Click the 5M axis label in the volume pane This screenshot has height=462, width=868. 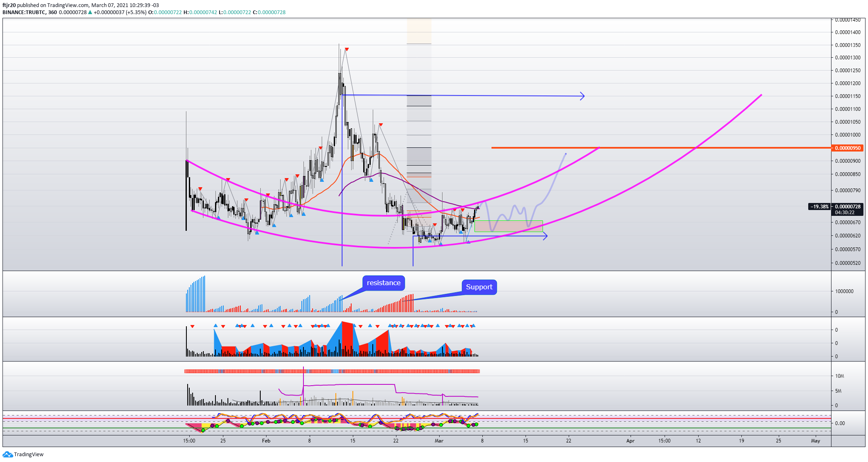click(x=839, y=391)
